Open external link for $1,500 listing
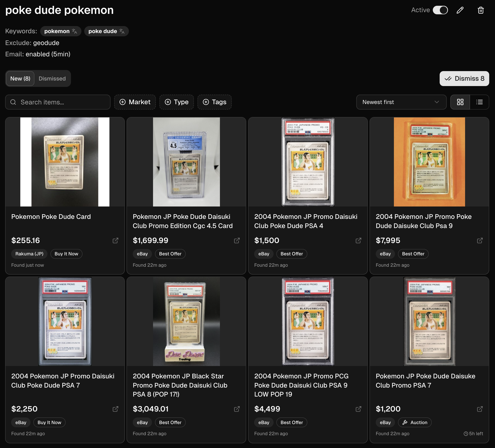Image resolution: width=495 pixels, height=448 pixels. (x=358, y=240)
